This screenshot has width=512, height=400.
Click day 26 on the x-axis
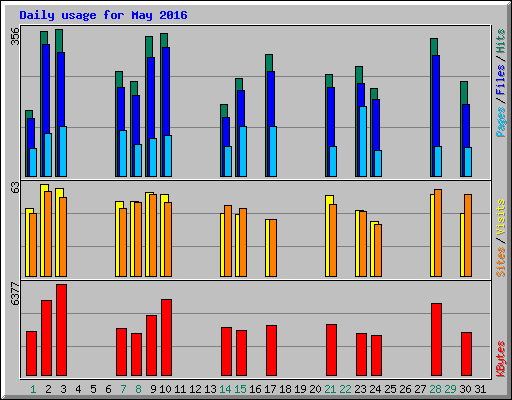coord(405,389)
